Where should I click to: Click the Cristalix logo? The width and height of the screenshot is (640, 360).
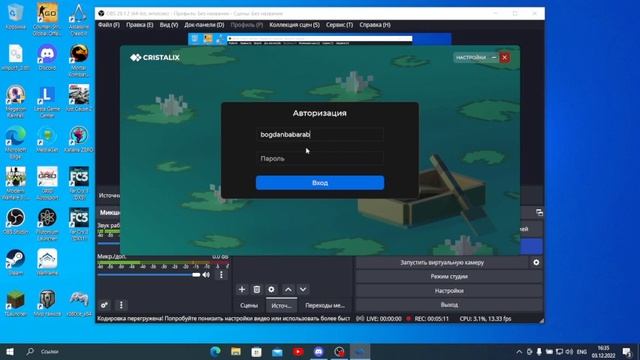155,58
